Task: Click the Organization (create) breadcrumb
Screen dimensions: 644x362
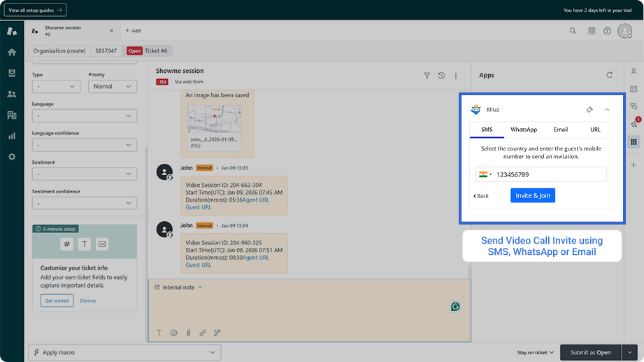Action: (x=59, y=51)
